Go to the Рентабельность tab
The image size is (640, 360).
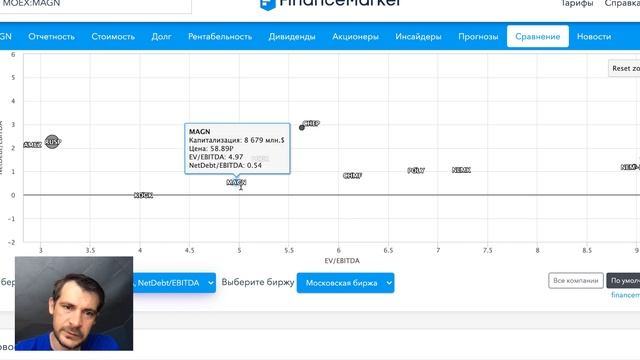pyautogui.click(x=220, y=36)
